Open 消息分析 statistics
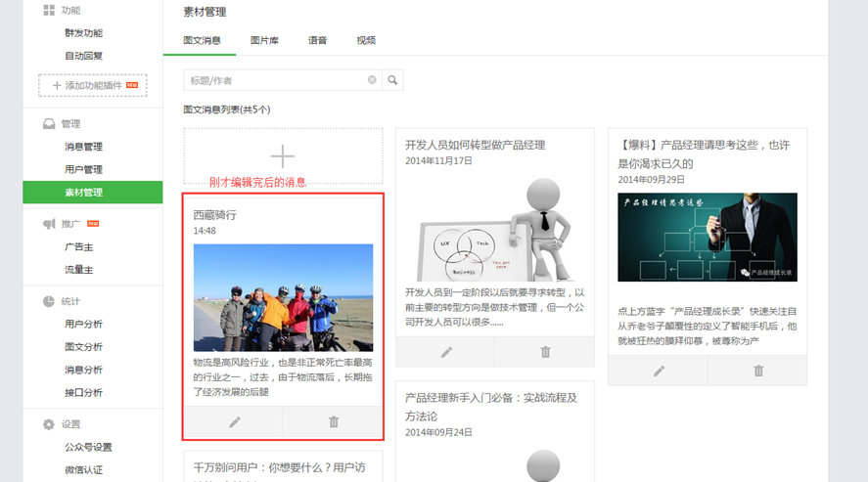This screenshot has height=482, width=868. [x=83, y=370]
